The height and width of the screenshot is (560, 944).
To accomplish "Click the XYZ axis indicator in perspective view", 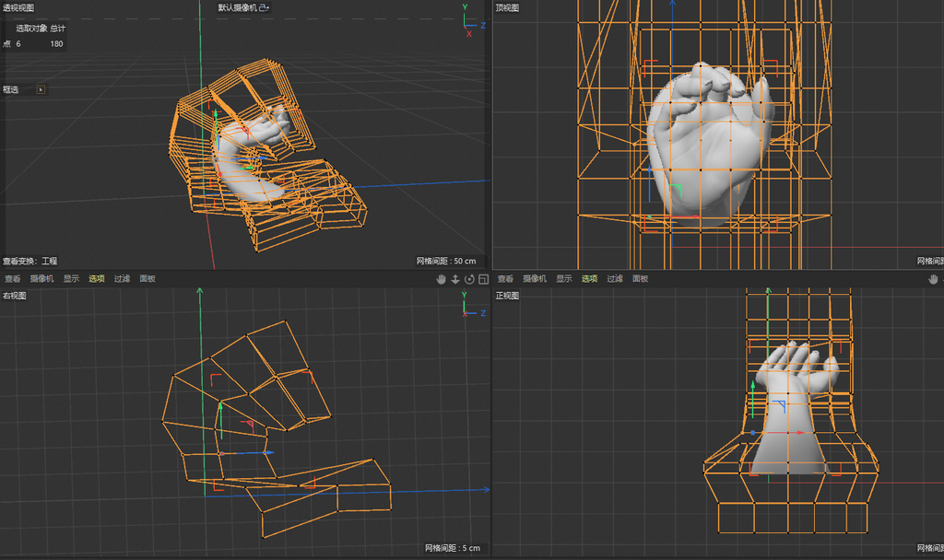I will pyautogui.click(x=473, y=20).
